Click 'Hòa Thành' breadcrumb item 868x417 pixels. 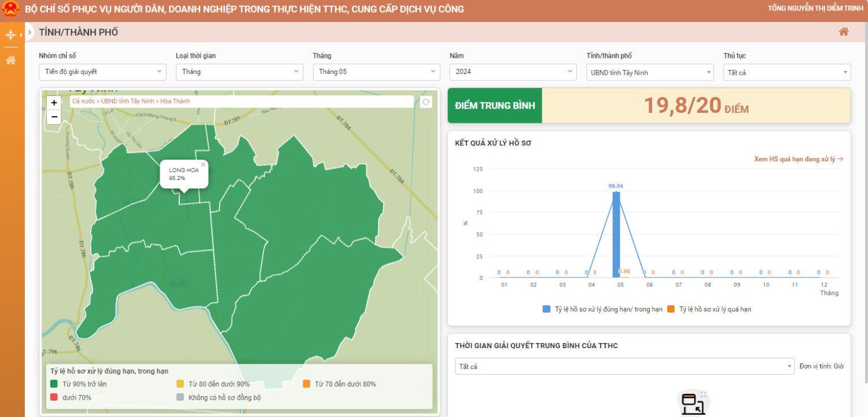[x=175, y=101]
